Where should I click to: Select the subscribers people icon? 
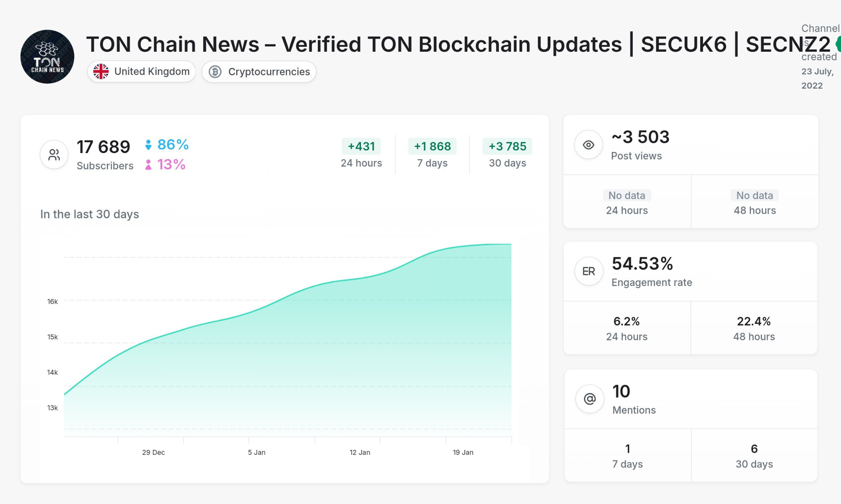click(53, 154)
